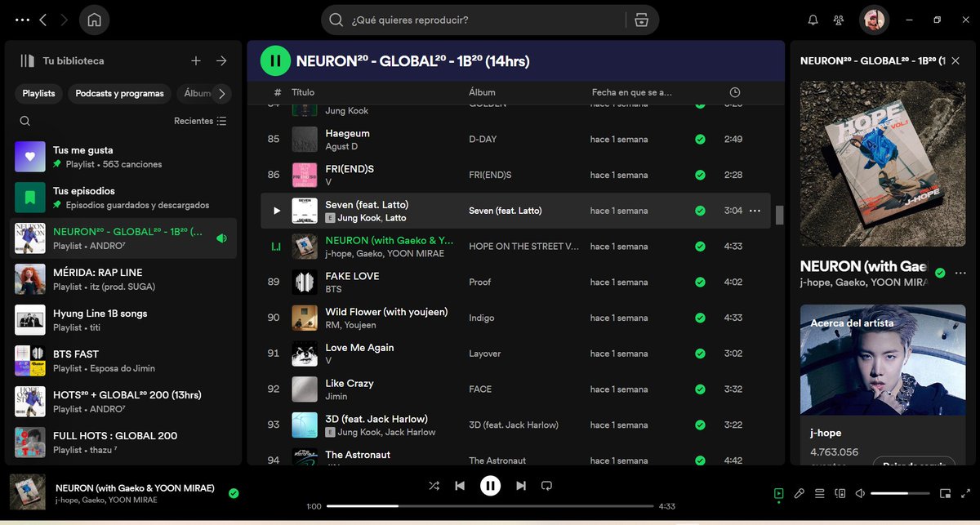Viewport: 980px width, 525px height.
Task: Sort by Título column header
Action: [x=303, y=92]
